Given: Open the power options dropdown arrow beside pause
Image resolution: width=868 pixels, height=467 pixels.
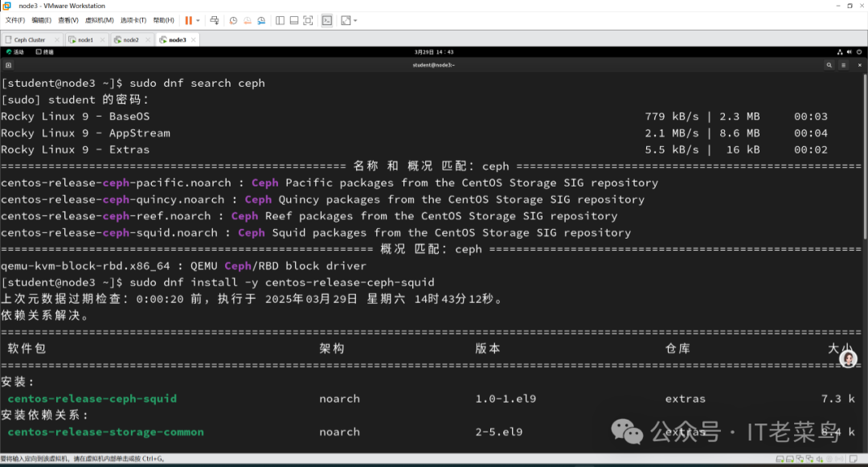Looking at the screenshot, I should click(198, 20).
